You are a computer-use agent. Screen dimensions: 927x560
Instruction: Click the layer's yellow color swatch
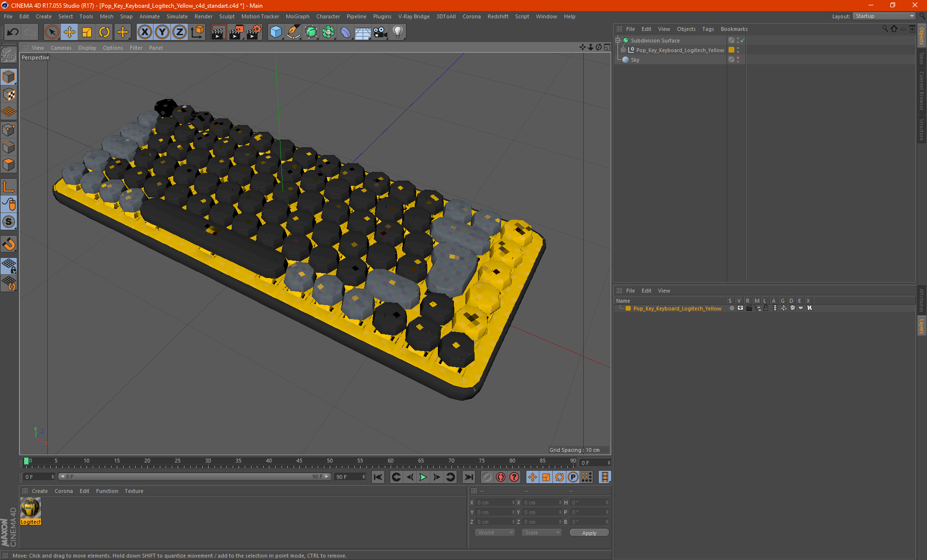point(628,308)
